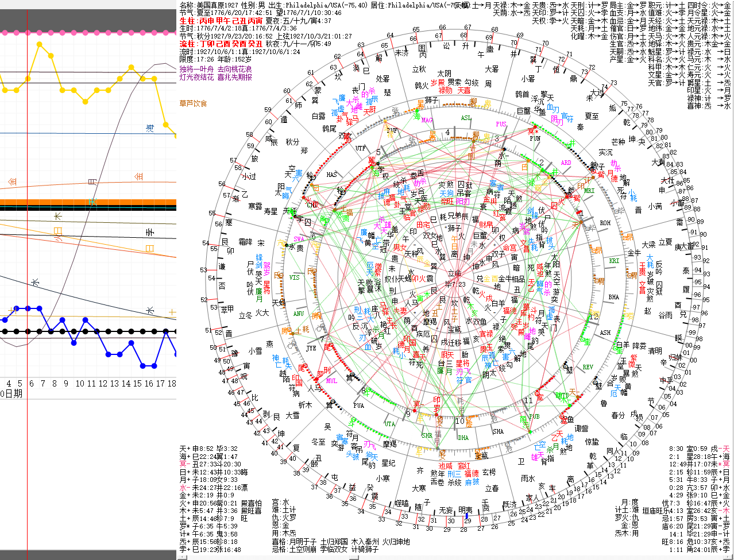Screen dimensions: 734x560
Task: Select the ROH label on wheel
Action: pos(605,223)
